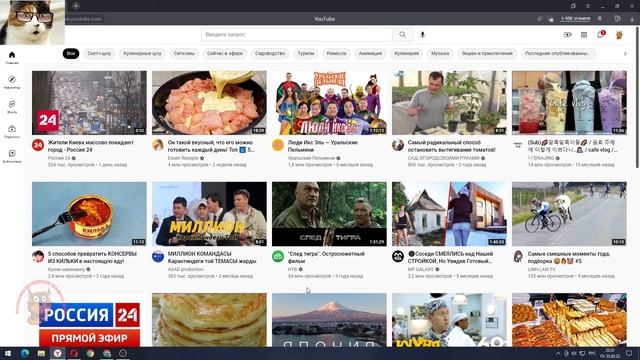Viewport: 640px width, 360px height.
Task: Open the YouTube apps grid icon
Action: [x=584, y=35]
